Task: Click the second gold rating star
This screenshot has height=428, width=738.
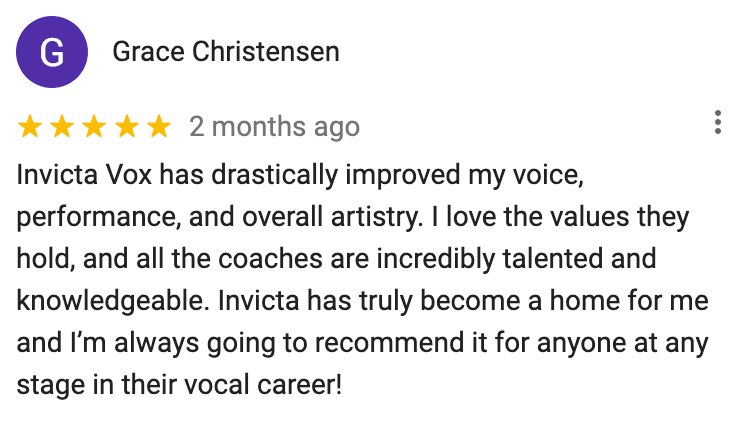Action: pyautogui.click(x=62, y=127)
